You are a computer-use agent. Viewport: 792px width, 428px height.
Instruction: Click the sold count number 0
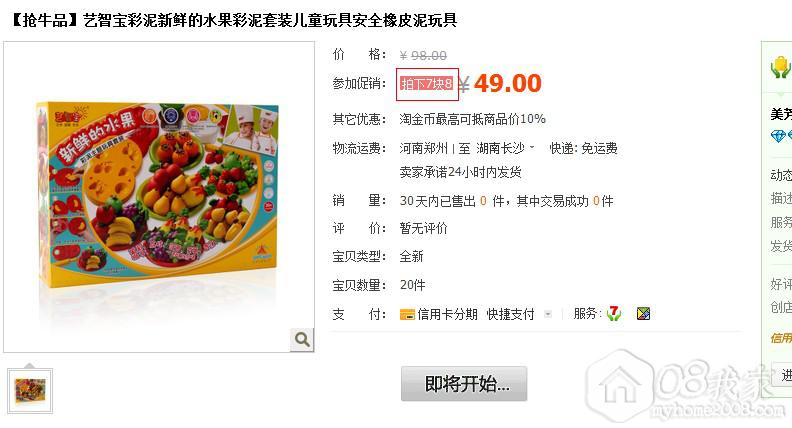pos(483,201)
